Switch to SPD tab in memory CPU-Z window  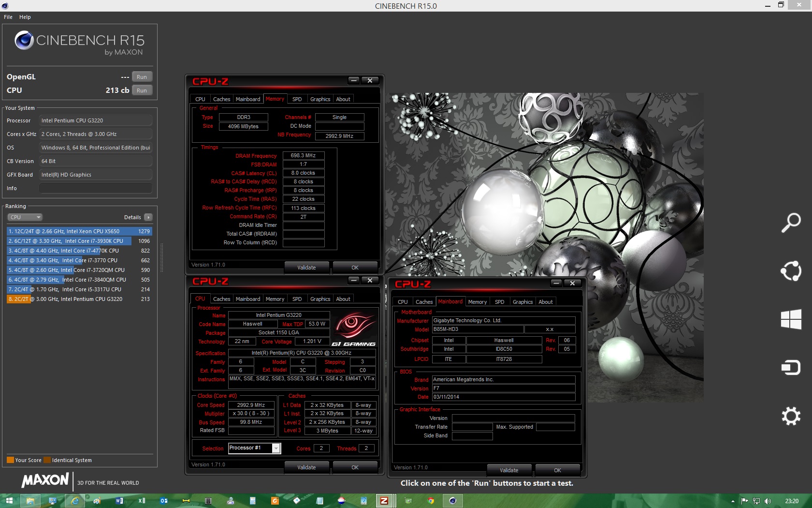point(297,99)
